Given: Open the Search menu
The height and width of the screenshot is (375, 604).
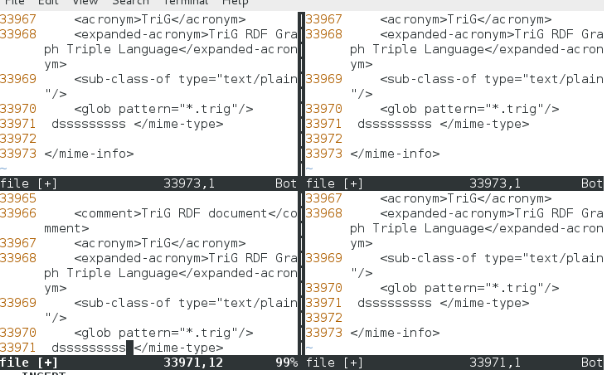Looking at the screenshot, I should tap(131, 2).
